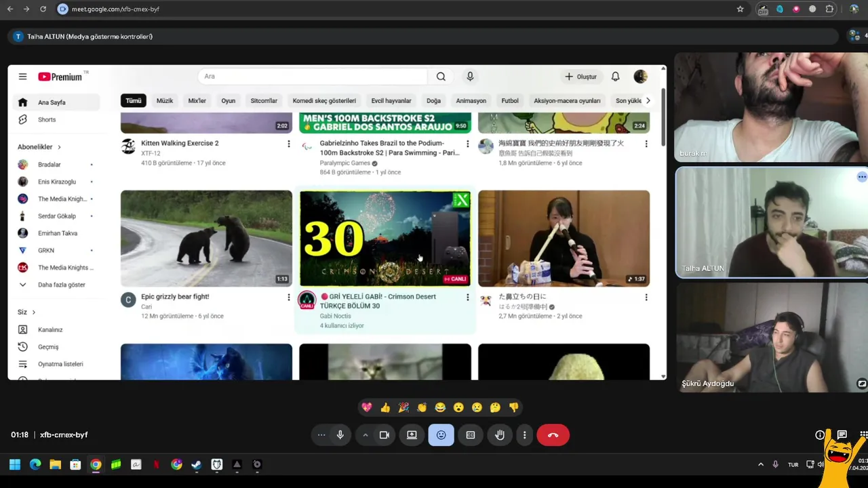868x488 pixels.
Task: Mute the Meet microphone
Action: [340, 435]
